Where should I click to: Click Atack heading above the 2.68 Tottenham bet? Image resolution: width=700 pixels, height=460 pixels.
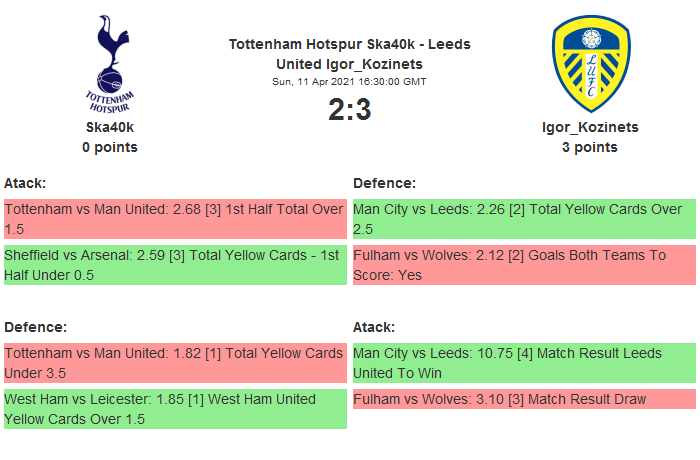coord(25,183)
